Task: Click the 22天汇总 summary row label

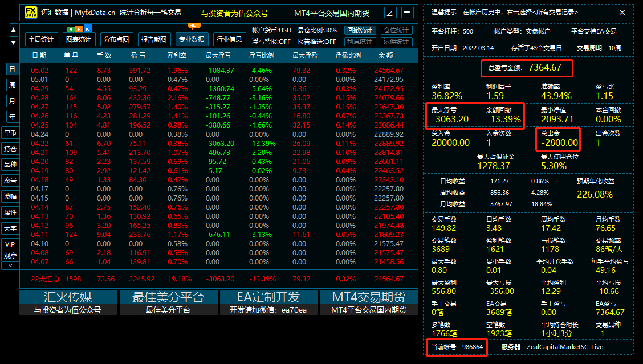Action: [45, 279]
